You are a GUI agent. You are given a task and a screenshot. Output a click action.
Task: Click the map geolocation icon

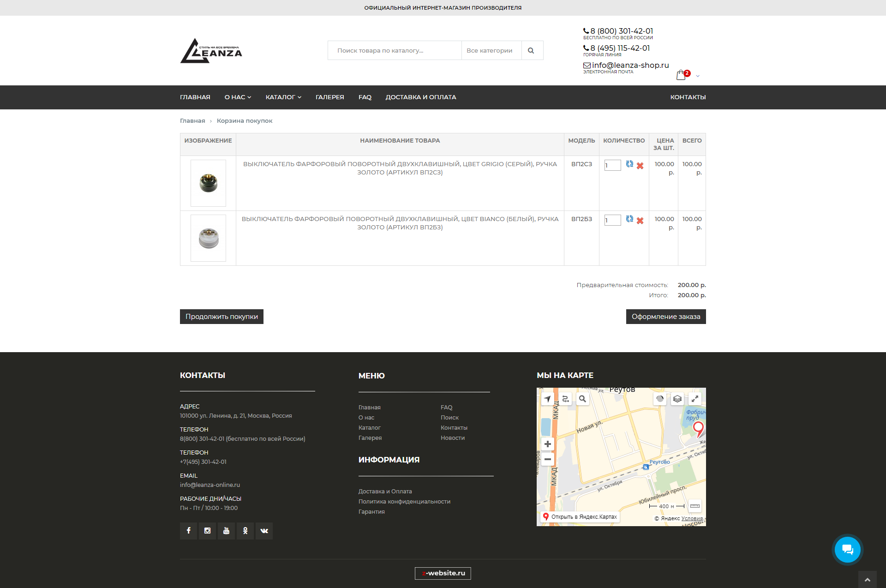coord(547,399)
